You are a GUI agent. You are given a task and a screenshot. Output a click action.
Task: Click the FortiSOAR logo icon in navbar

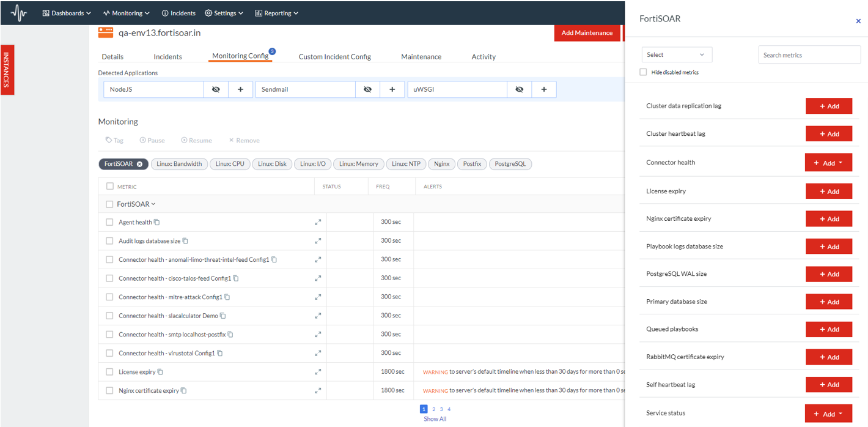click(x=17, y=12)
